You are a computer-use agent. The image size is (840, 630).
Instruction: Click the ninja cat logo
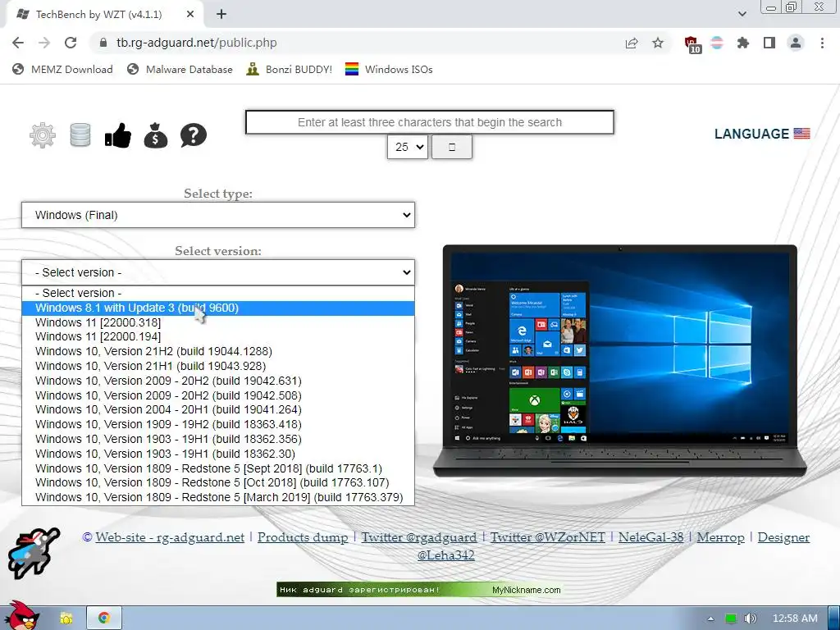tap(33, 553)
